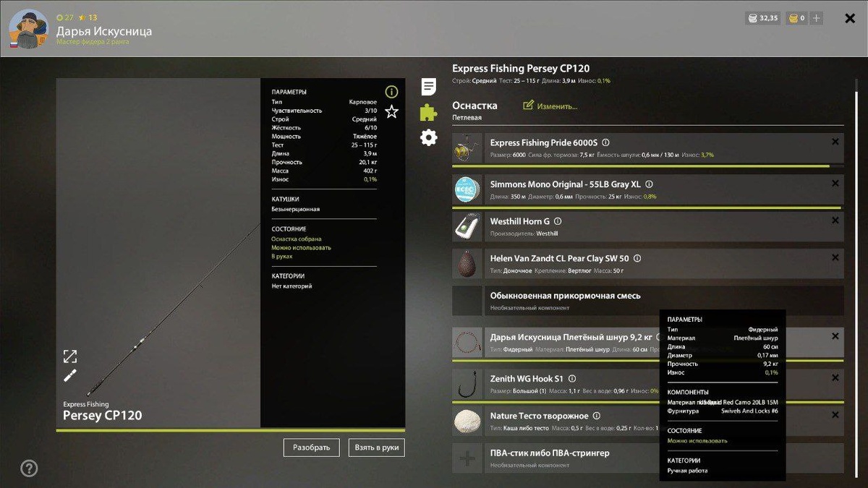Screen dimensions: 868x488
Task: Open the help question mark icon
Action: [x=29, y=468]
